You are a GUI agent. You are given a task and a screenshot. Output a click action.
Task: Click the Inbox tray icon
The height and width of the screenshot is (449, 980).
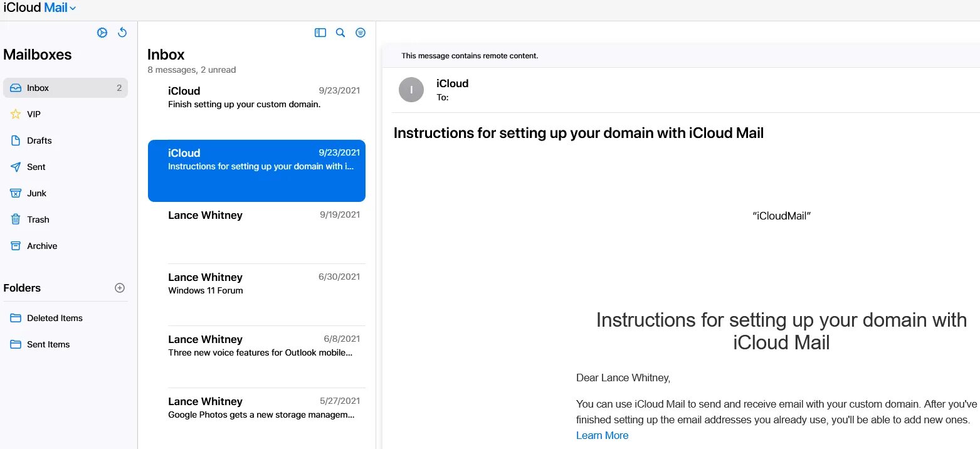(16, 88)
